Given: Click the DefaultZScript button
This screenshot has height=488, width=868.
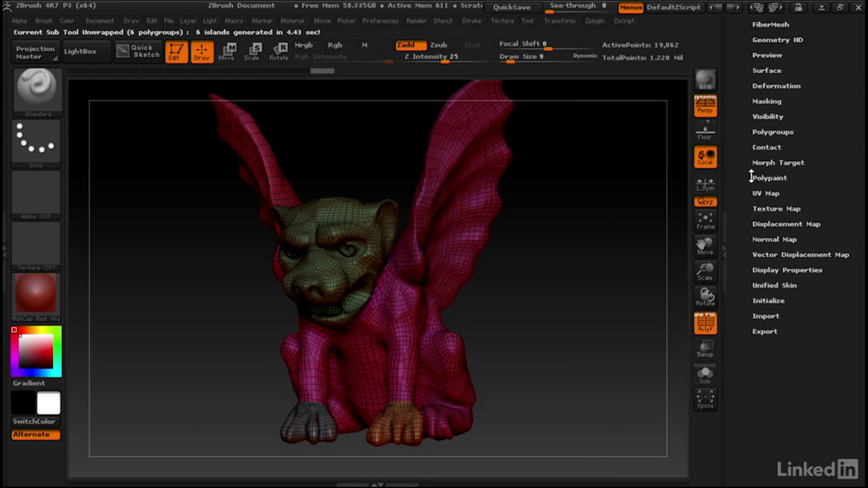Looking at the screenshot, I should (x=673, y=7).
